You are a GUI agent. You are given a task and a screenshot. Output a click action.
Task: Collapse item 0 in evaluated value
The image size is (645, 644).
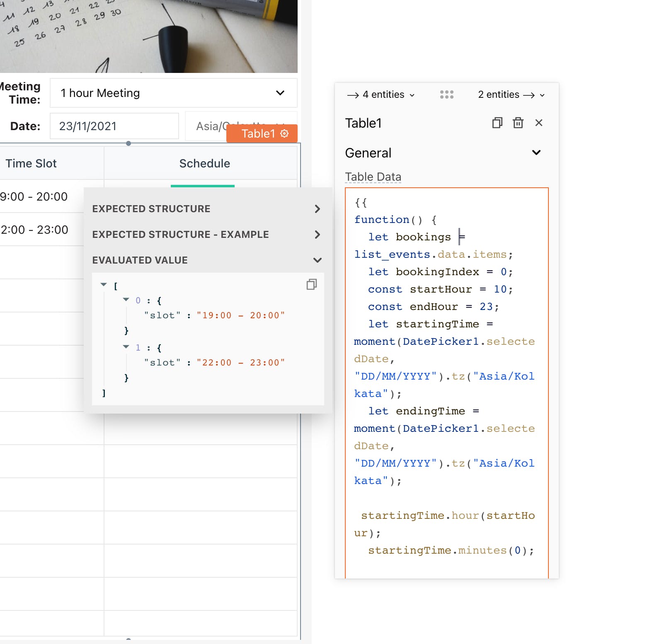point(126,300)
